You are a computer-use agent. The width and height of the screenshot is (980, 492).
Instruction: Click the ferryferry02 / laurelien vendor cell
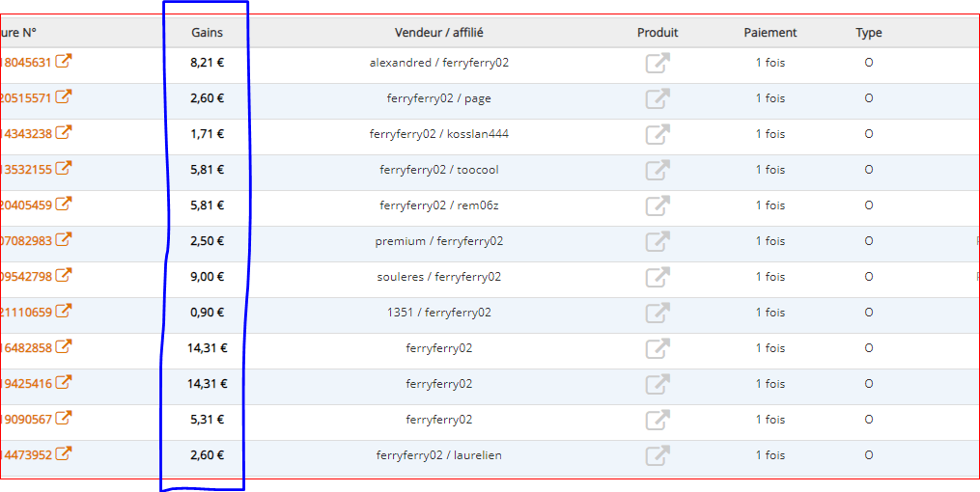438,455
